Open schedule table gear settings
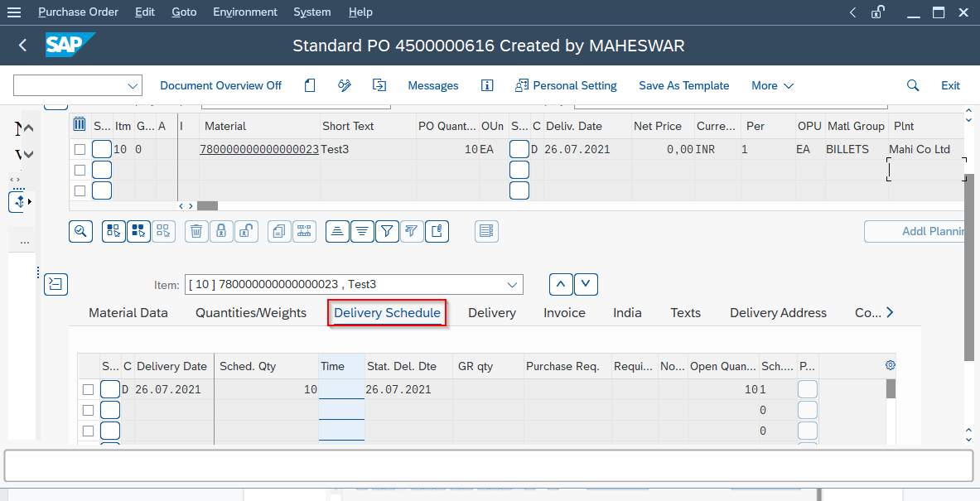 pos(891,365)
